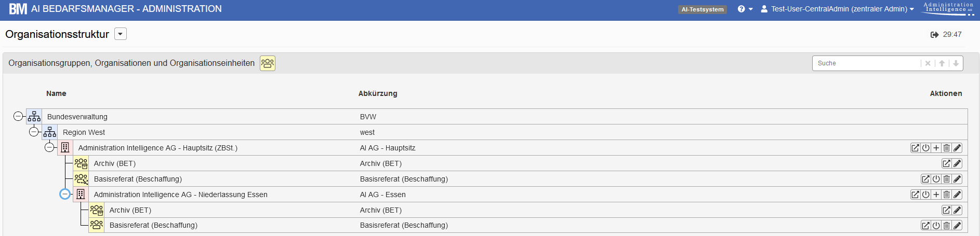The height and width of the screenshot is (236, 980).
Task: Click the next search result down arrow
Action: coord(956,63)
